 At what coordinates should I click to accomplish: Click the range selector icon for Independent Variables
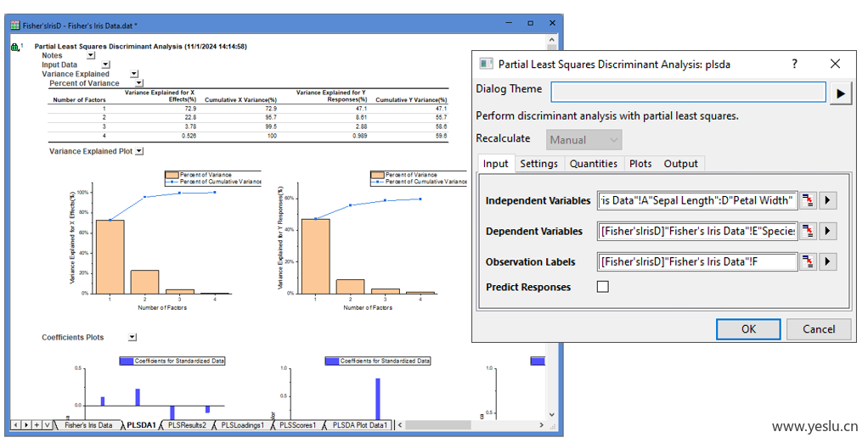pyautogui.click(x=809, y=200)
